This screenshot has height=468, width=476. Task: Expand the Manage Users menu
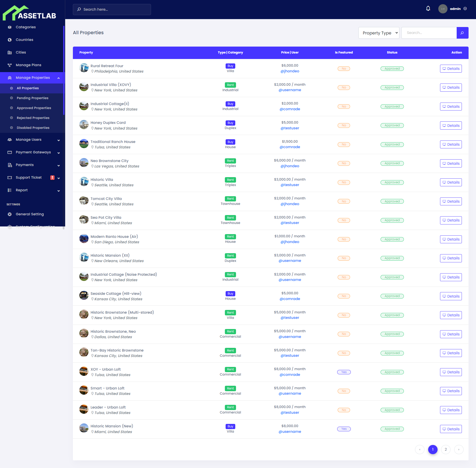click(x=29, y=139)
